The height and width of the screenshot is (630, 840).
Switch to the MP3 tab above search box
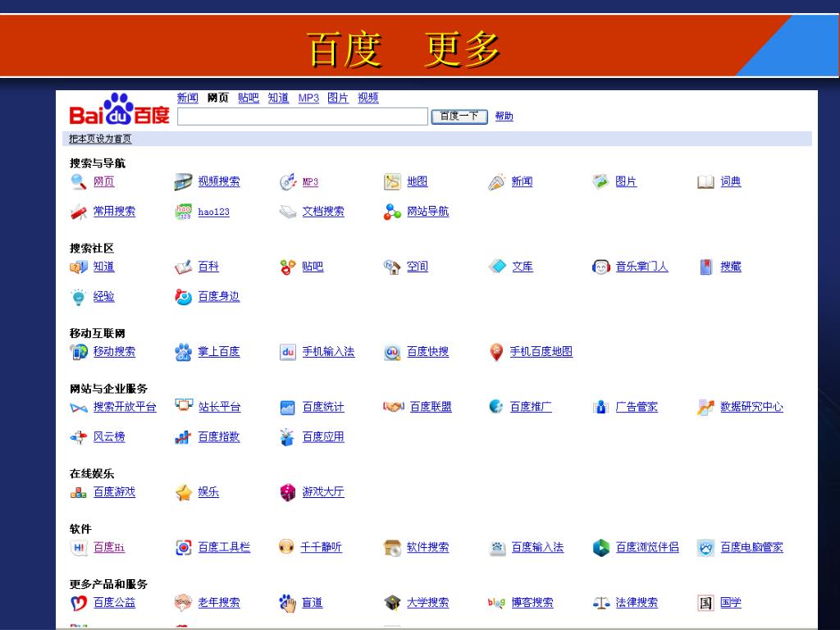[308, 98]
